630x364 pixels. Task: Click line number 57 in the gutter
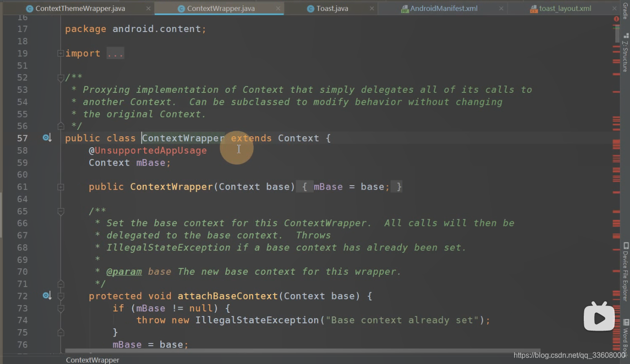pyautogui.click(x=22, y=138)
